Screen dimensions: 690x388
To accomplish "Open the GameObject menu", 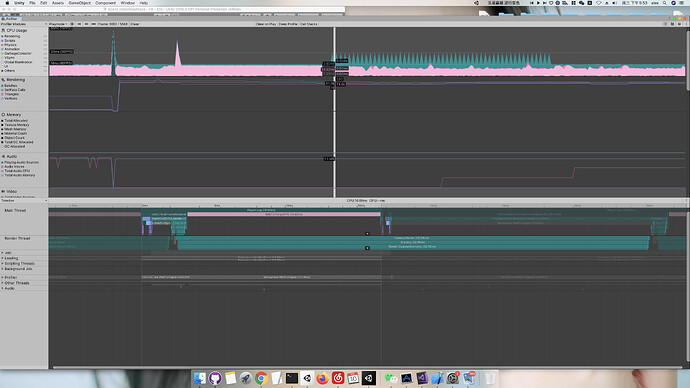I will coord(79,3).
